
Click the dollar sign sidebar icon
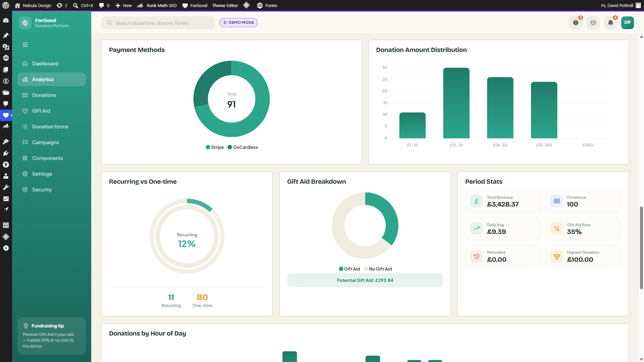(x=6, y=81)
